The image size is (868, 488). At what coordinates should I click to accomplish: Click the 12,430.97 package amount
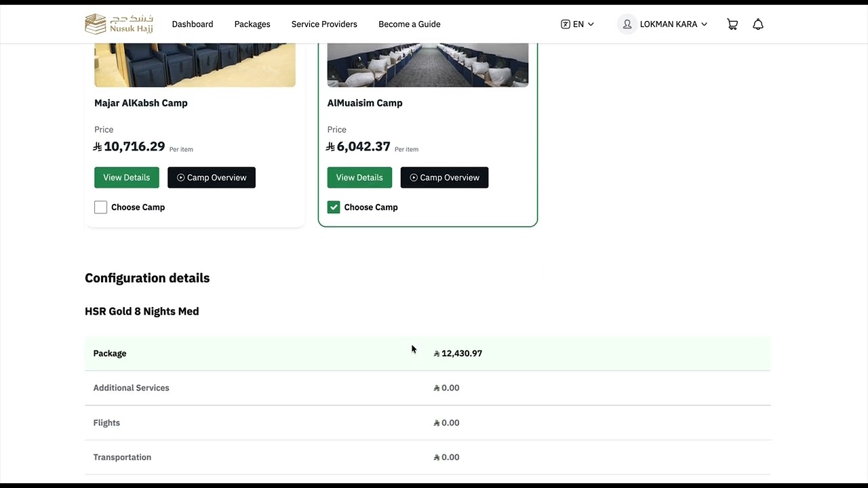pos(458,353)
